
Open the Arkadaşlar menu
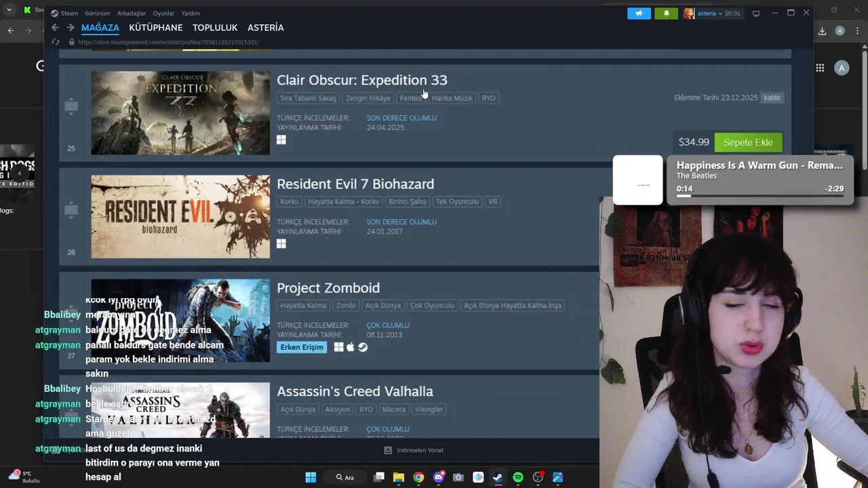pyautogui.click(x=132, y=13)
